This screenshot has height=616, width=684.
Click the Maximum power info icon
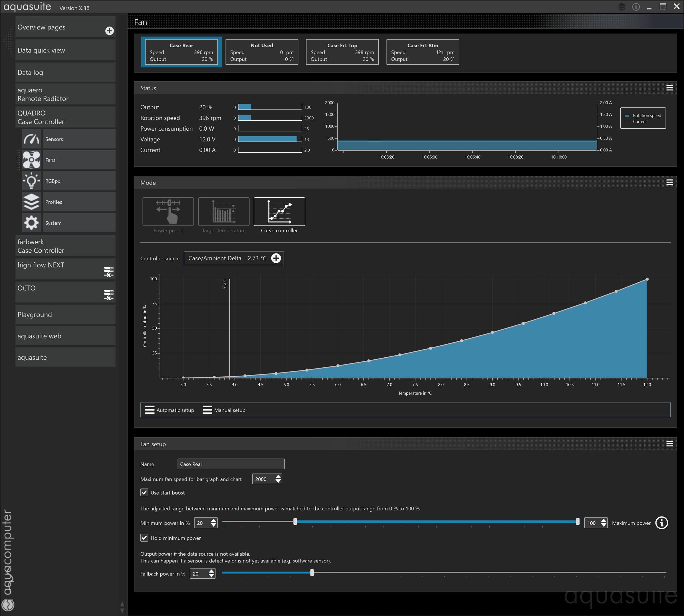661,523
